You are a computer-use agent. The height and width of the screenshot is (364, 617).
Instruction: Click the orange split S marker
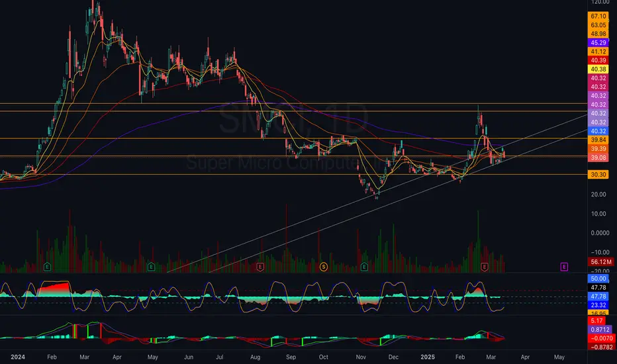click(324, 267)
